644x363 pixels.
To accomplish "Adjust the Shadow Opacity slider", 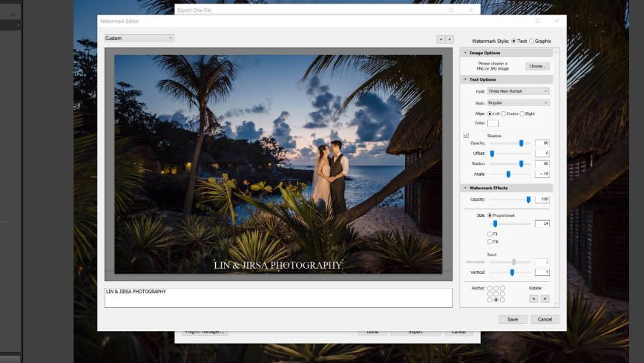I will (521, 143).
